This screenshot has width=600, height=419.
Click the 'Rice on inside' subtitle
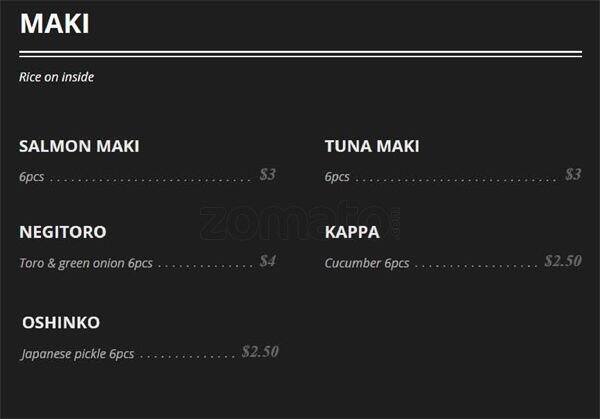[56, 77]
